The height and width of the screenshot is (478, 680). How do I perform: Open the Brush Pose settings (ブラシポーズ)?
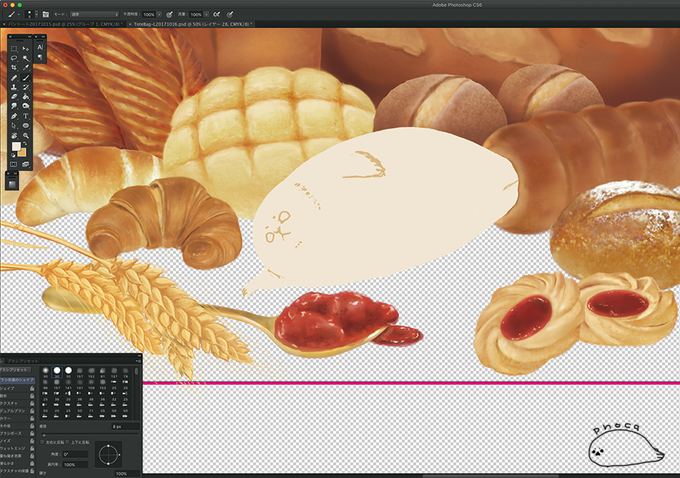pyautogui.click(x=10, y=433)
